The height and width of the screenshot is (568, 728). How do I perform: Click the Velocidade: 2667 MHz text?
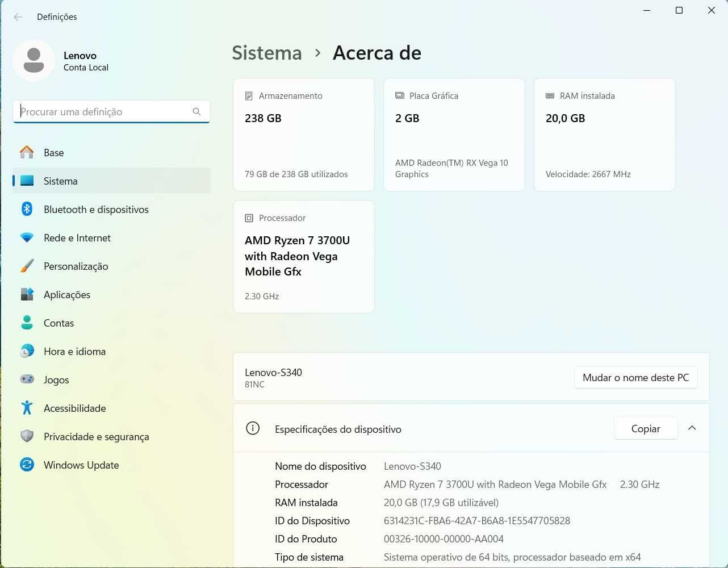(588, 174)
